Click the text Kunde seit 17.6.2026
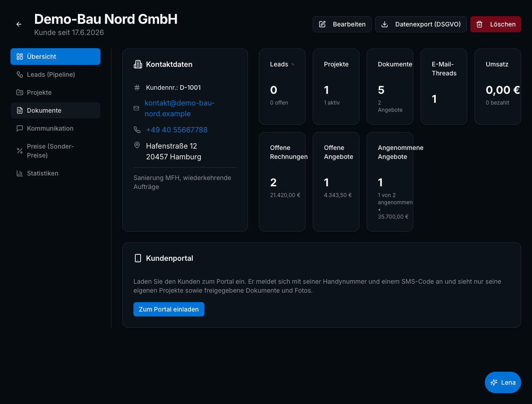The width and height of the screenshot is (532, 404). (69, 32)
